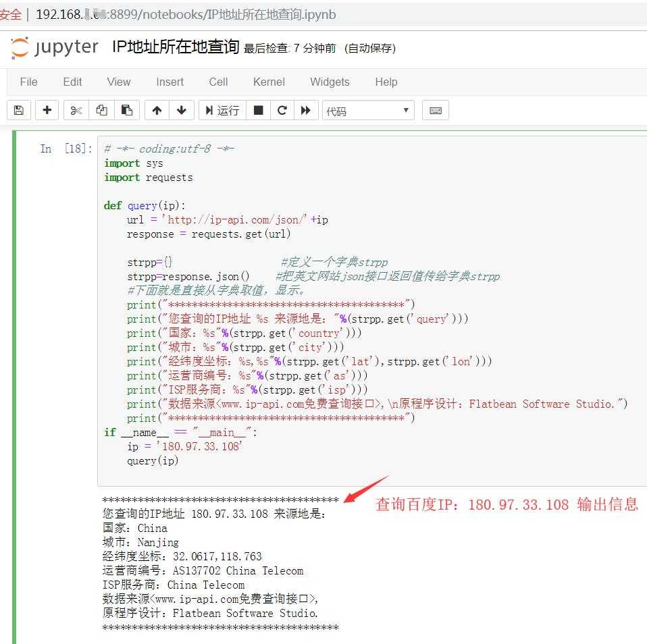Image resolution: width=647 pixels, height=644 pixels.
Task: Click the 最后检查 checkpoint status text
Action: coord(290,49)
